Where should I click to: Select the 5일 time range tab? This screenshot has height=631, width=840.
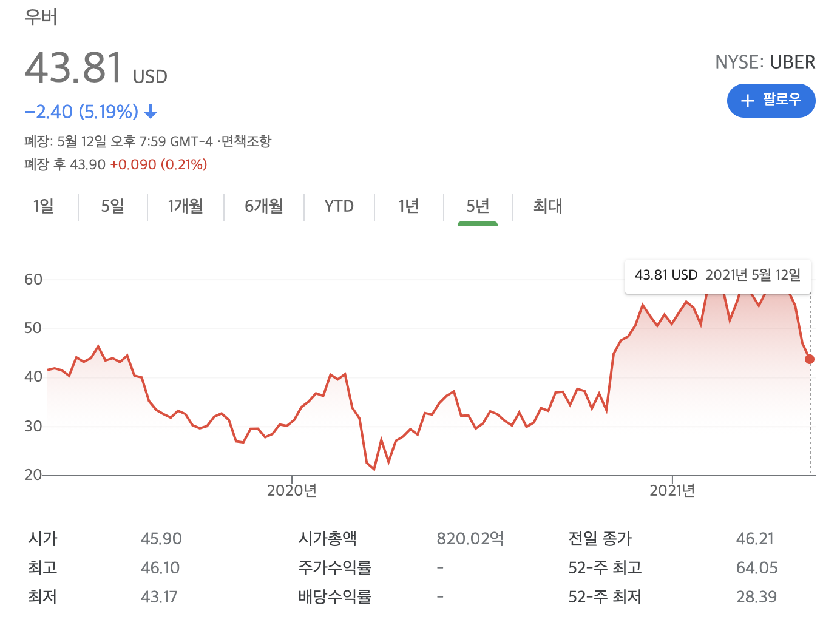coord(113,206)
